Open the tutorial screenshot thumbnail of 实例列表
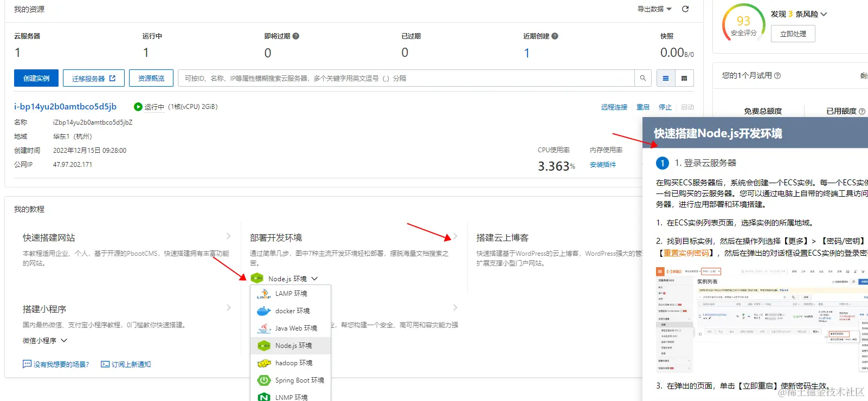Image resolution: width=868 pixels, height=401 pixels. (762, 319)
